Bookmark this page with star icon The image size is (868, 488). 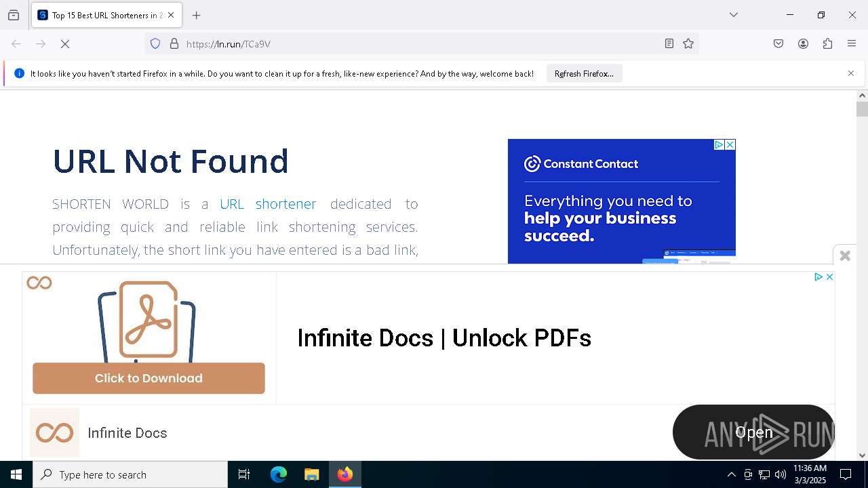pyautogui.click(x=688, y=44)
